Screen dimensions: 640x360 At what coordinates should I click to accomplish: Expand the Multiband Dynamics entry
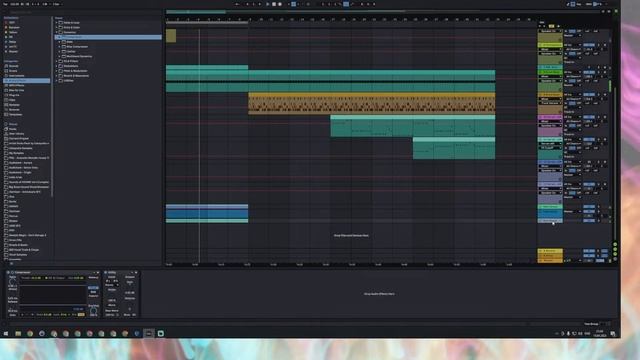(60, 56)
